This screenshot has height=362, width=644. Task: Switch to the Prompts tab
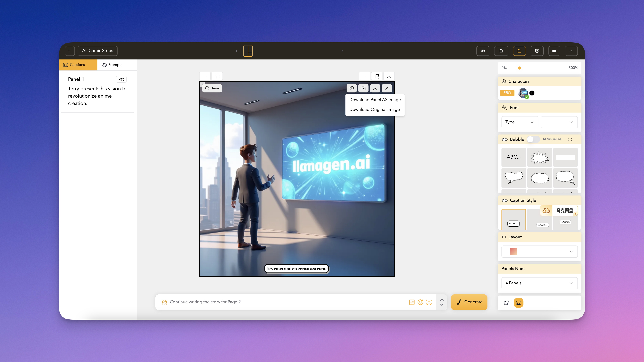112,65
